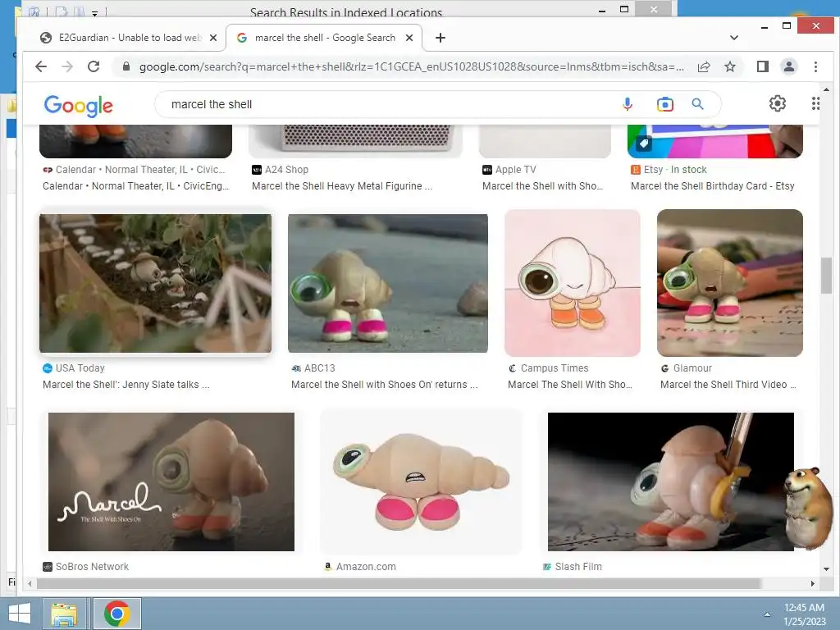Close the E2Guardian tab
Screen dimensions: 840x630
point(213,38)
